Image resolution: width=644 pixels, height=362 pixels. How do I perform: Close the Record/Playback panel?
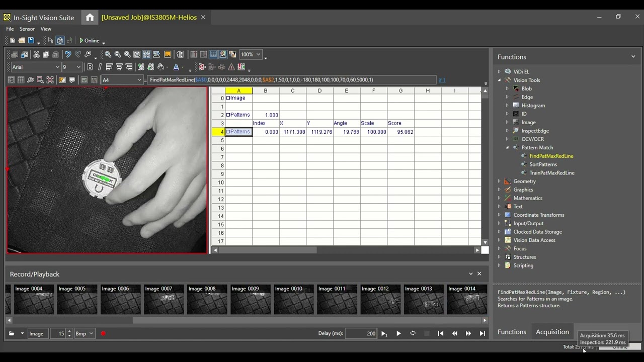click(x=479, y=274)
